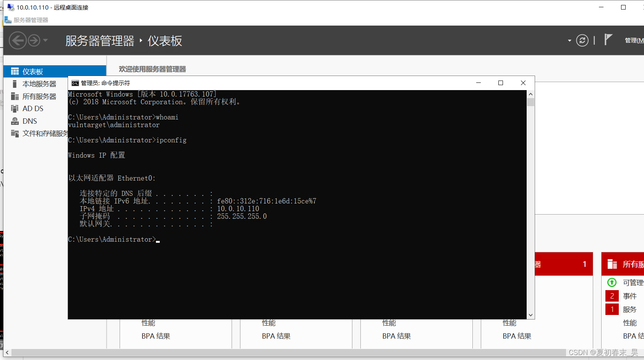Viewport: 644px width, 360px height.
Task: Open BPA 结果 in the third tile
Action: 397,336
